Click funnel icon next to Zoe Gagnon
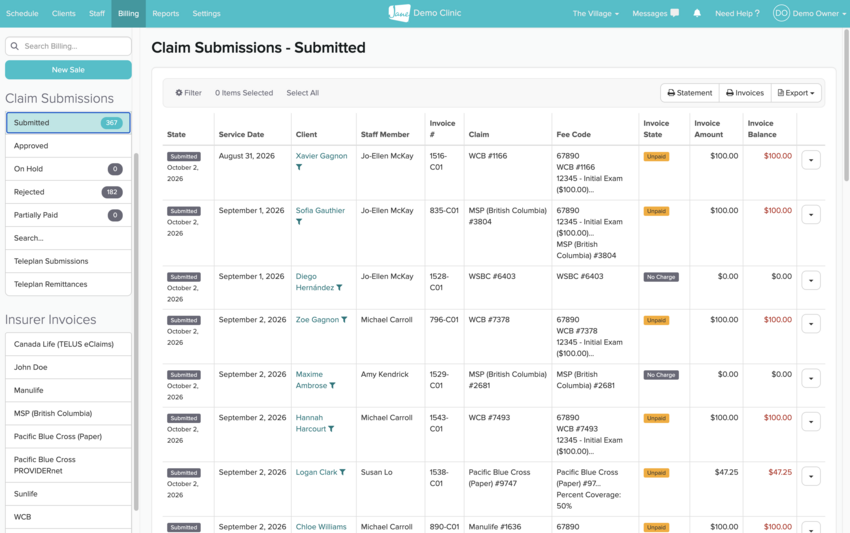The height and width of the screenshot is (533, 850). coord(344,320)
